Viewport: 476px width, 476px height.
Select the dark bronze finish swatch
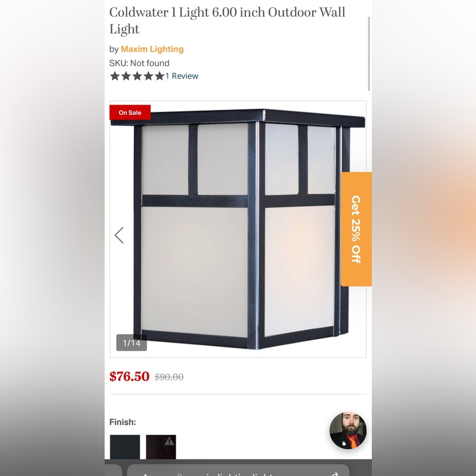[161, 447]
